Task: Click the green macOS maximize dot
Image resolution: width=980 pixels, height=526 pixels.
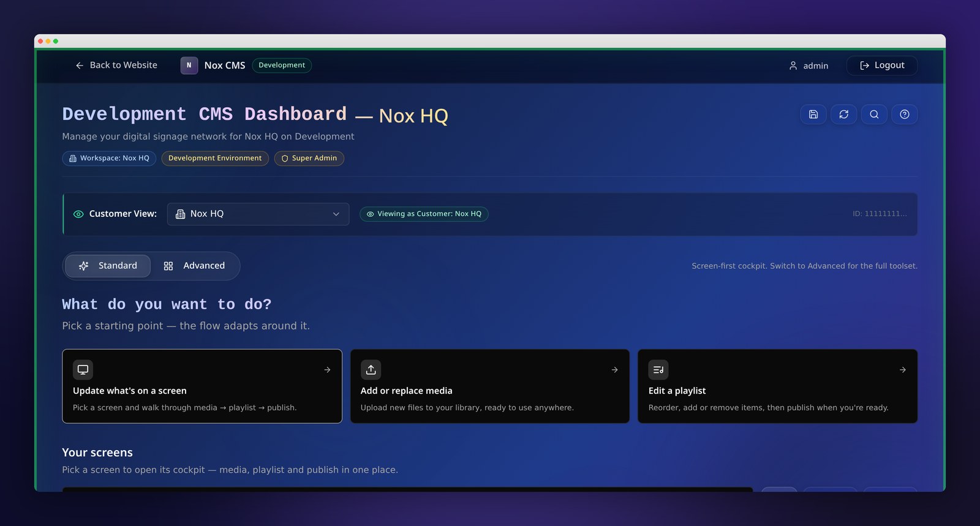Action: point(56,41)
